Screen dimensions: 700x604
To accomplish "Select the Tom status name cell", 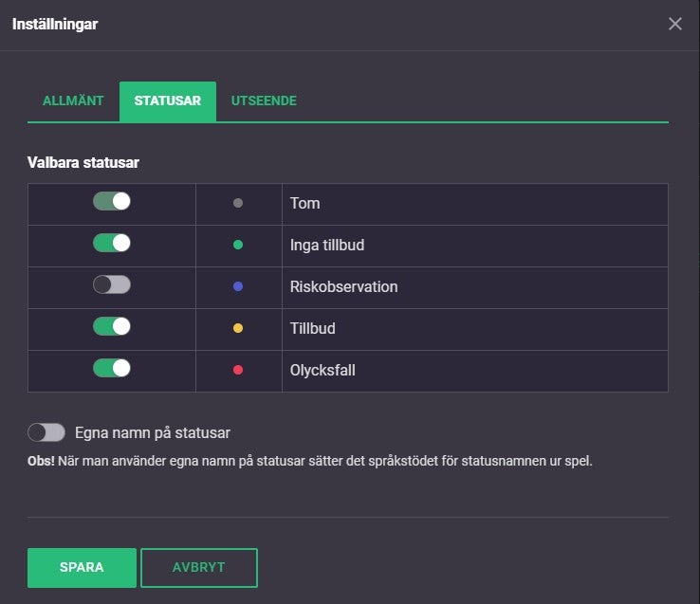I will tap(474, 203).
